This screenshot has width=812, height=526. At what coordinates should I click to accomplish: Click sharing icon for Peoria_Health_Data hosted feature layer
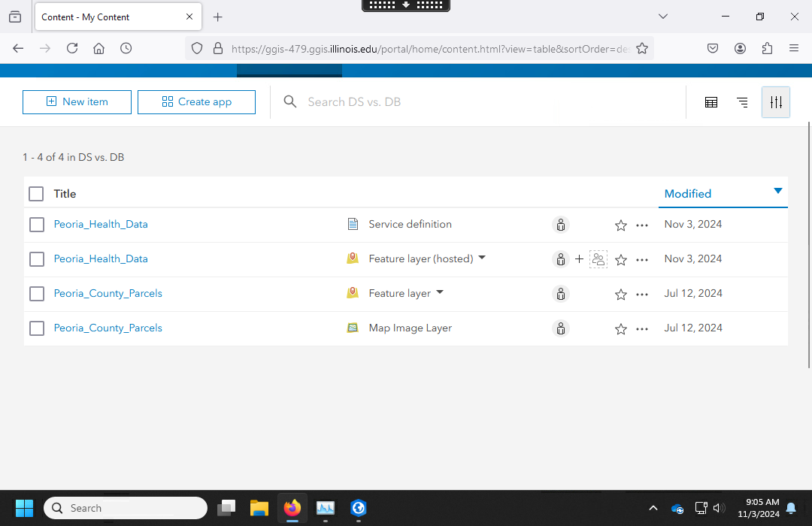pyautogui.click(x=561, y=259)
